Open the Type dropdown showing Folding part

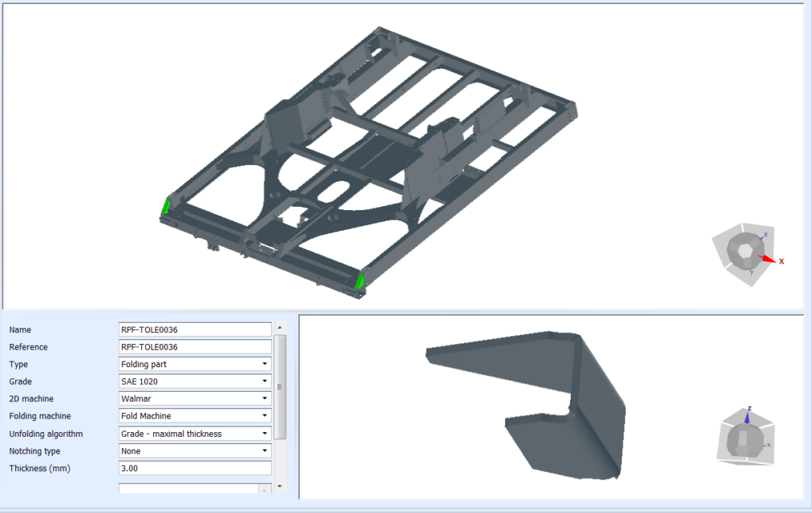[265, 363]
